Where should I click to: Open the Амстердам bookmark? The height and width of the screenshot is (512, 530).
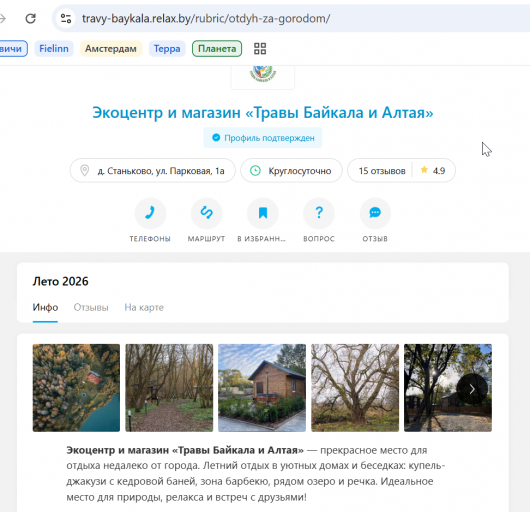(111, 49)
